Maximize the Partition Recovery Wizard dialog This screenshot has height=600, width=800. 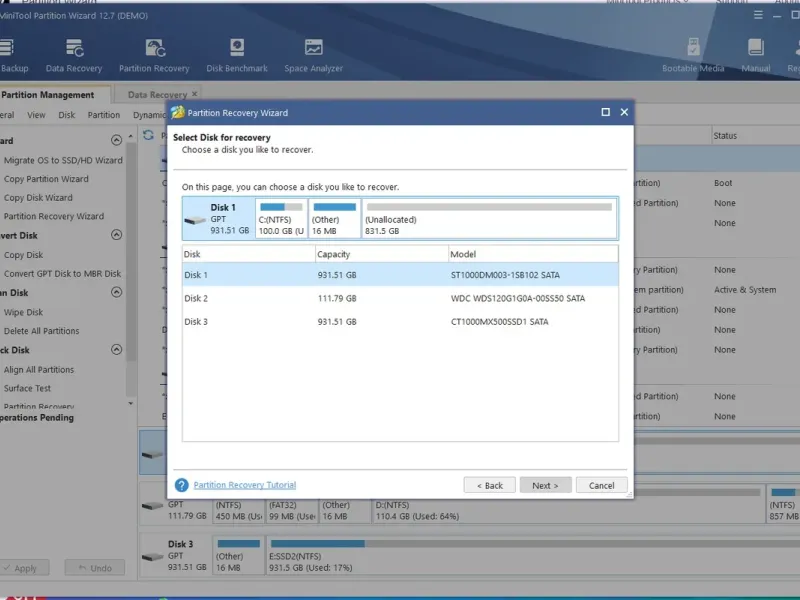click(x=606, y=112)
